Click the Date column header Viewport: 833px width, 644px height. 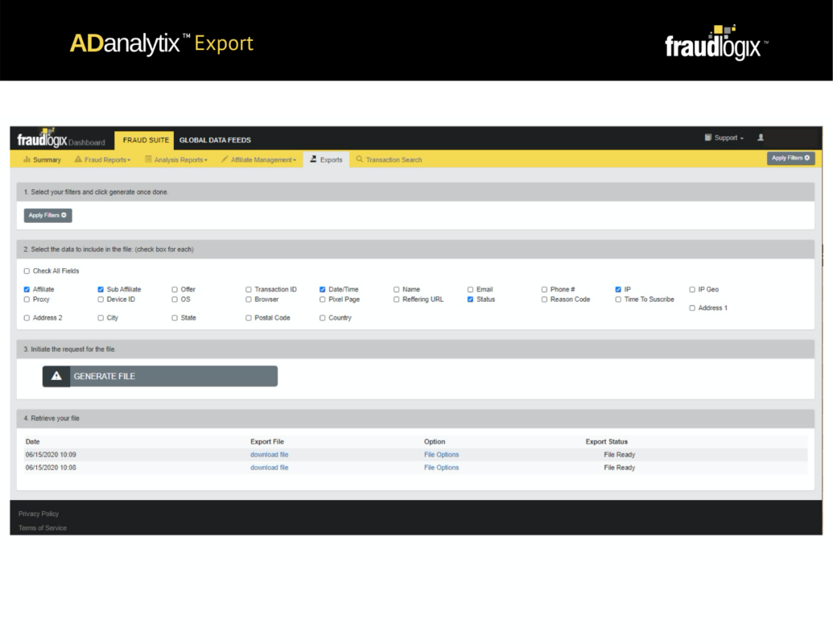pyautogui.click(x=32, y=442)
